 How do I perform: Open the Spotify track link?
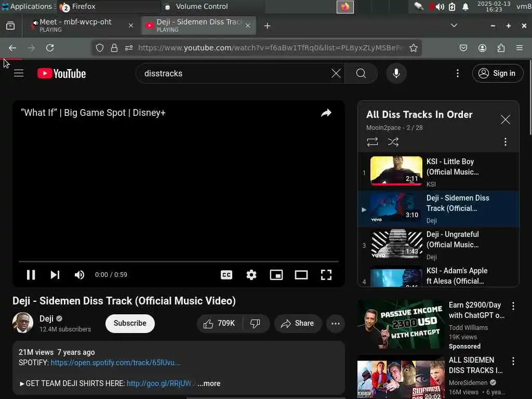(115, 363)
